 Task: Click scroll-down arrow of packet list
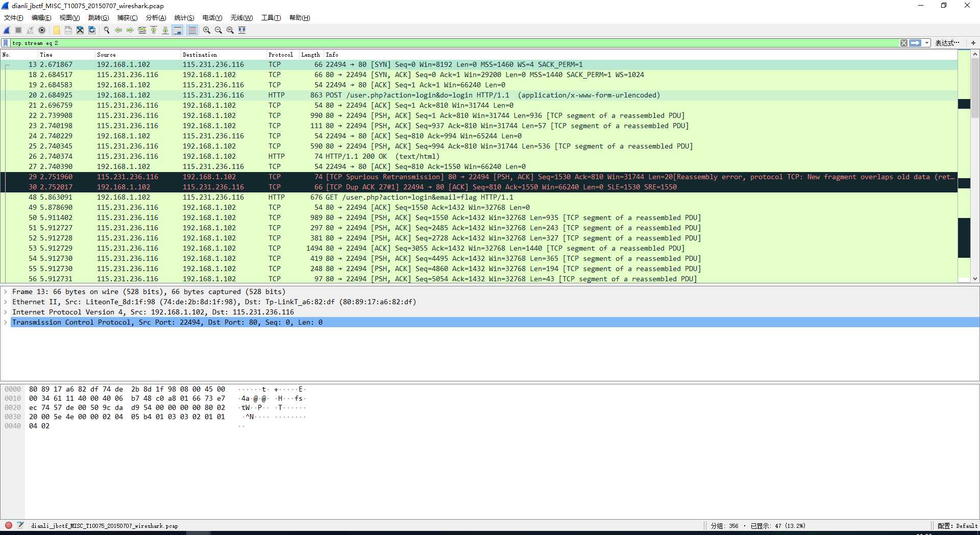coord(975,279)
